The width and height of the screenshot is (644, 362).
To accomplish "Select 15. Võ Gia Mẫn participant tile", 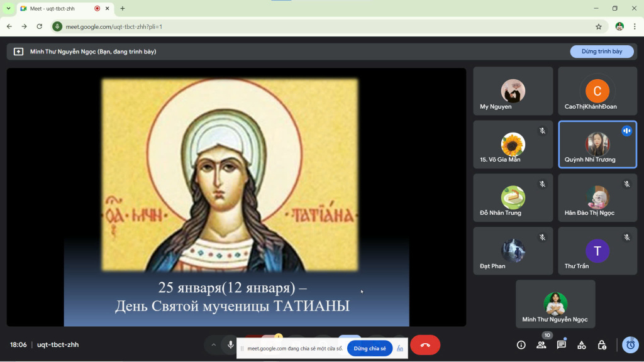I will [x=513, y=145].
